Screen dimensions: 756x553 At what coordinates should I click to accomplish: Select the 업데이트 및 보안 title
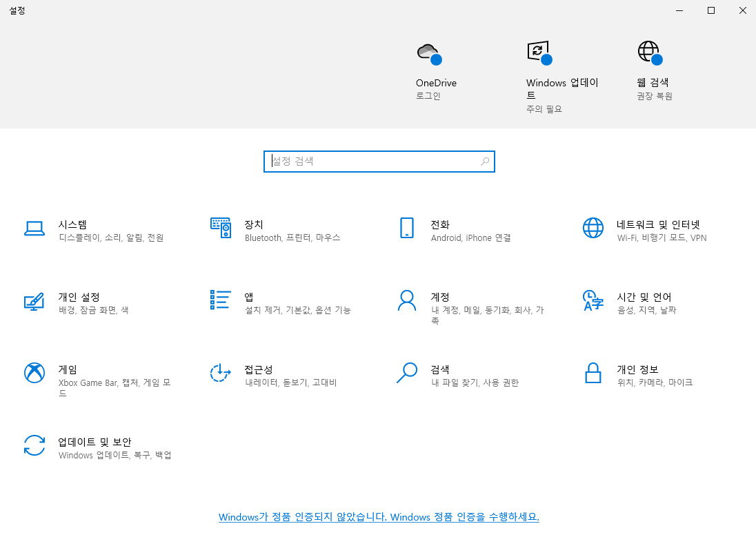[x=95, y=442]
